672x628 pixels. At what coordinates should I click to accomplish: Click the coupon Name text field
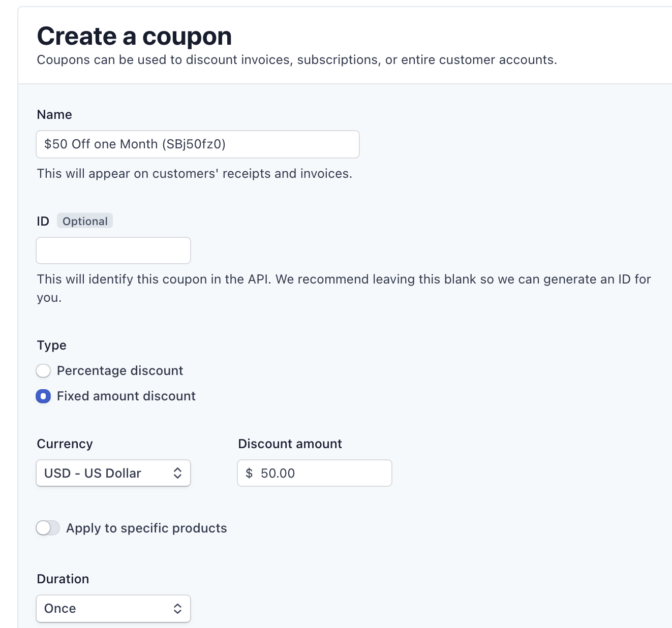(x=197, y=144)
